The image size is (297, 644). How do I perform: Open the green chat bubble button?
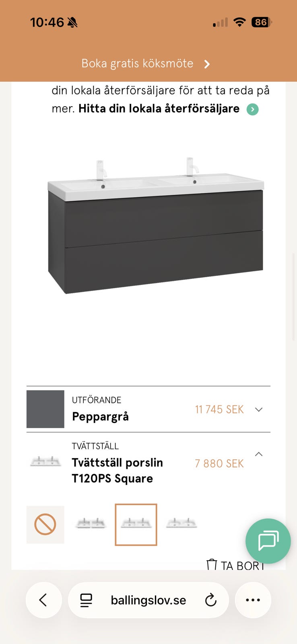coord(268,541)
